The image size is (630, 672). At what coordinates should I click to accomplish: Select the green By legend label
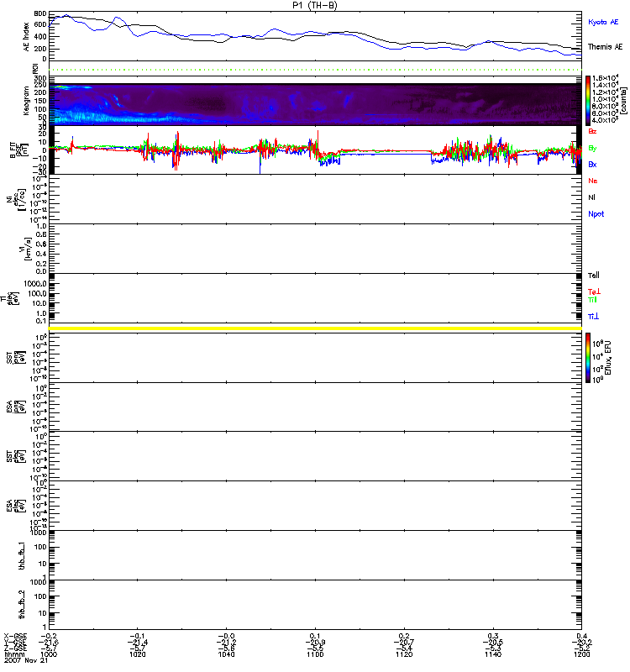pyautogui.click(x=593, y=148)
